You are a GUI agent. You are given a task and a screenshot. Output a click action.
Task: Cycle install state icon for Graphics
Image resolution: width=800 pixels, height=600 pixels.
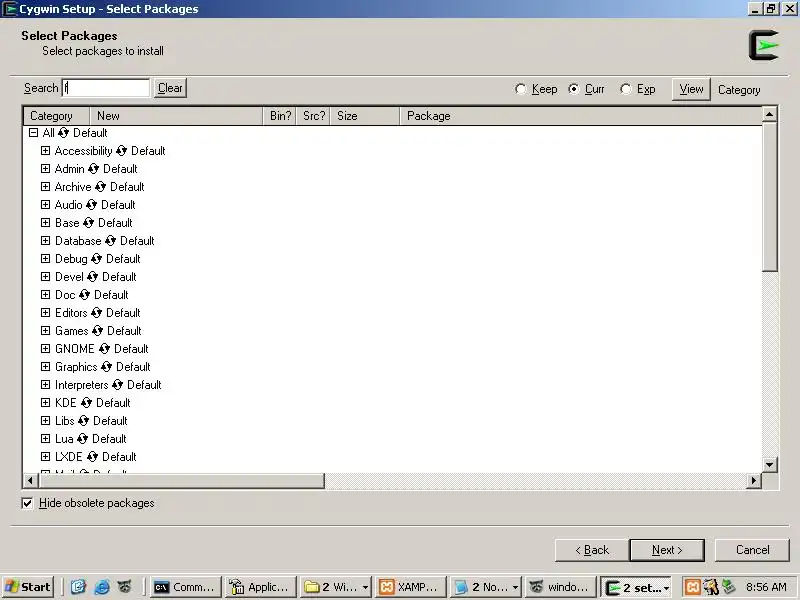click(x=106, y=367)
